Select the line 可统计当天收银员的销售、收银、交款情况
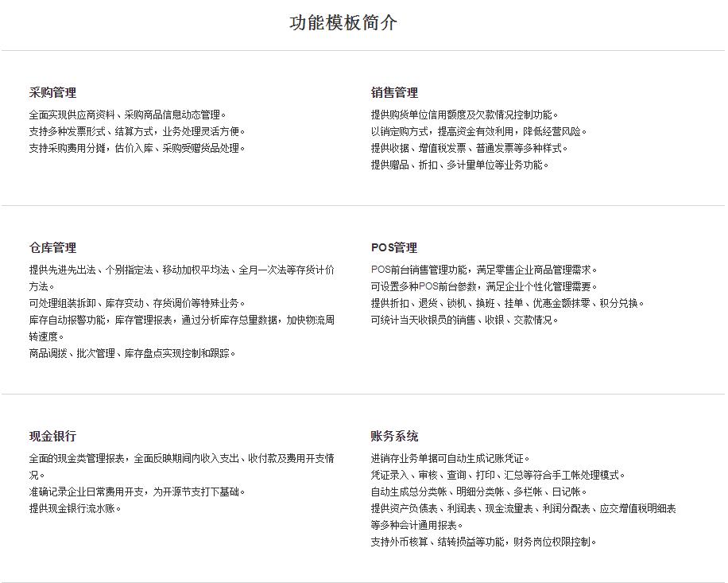This screenshot has height=583, width=728. click(x=464, y=320)
